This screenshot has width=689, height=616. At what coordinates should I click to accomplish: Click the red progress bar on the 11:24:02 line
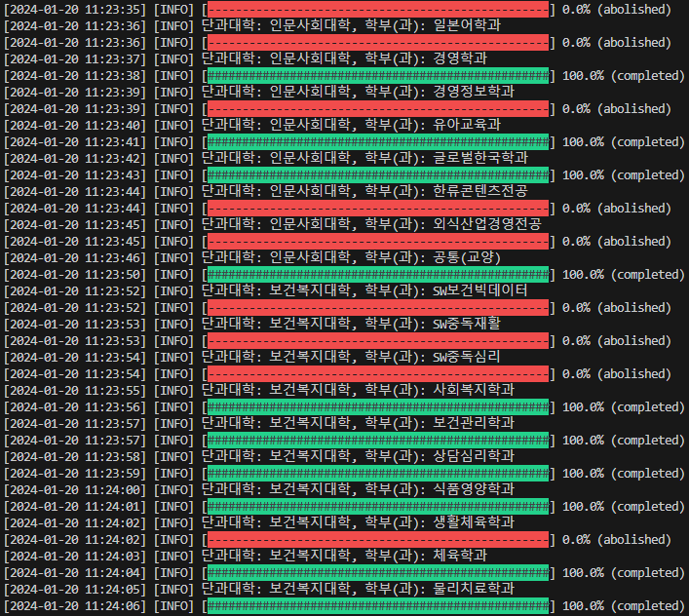click(378, 540)
